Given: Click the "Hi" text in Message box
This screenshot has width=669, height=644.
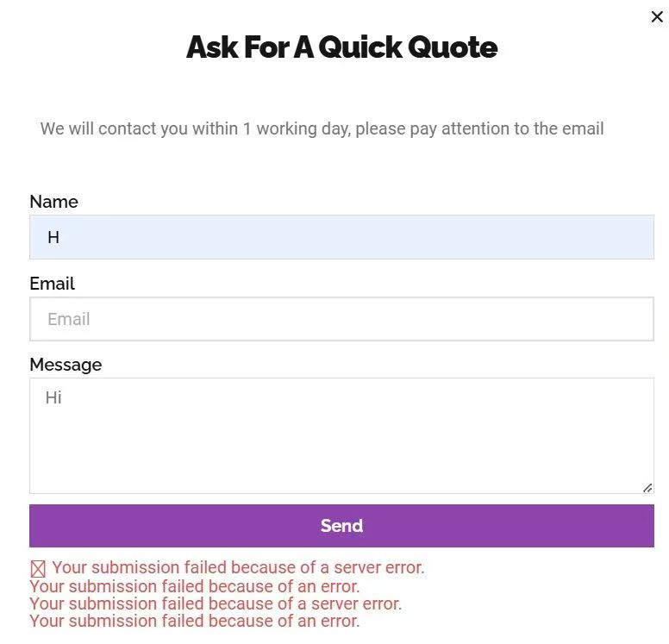Looking at the screenshot, I should [53, 398].
